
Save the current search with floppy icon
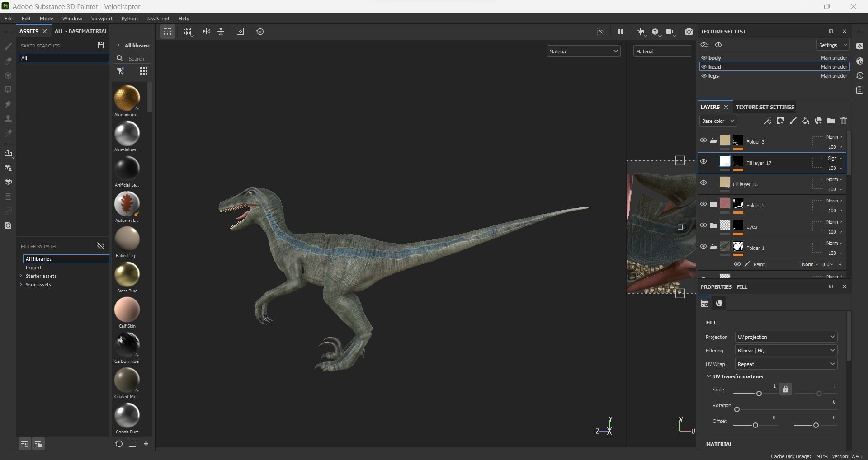tap(100, 45)
